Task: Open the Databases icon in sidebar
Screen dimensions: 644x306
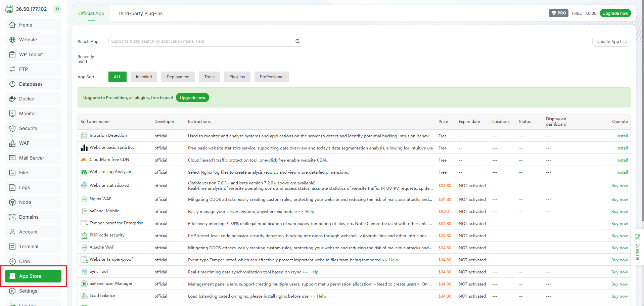Action: pos(12,84)
